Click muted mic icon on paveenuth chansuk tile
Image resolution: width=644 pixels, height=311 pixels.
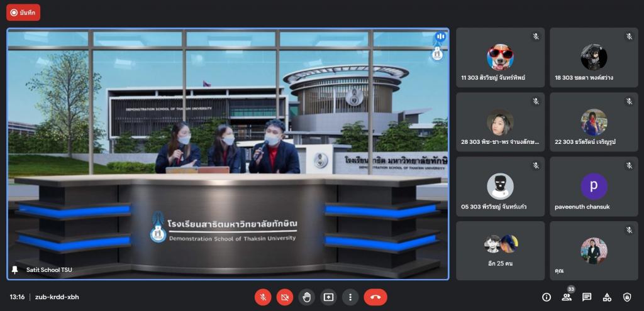point(629,165)
